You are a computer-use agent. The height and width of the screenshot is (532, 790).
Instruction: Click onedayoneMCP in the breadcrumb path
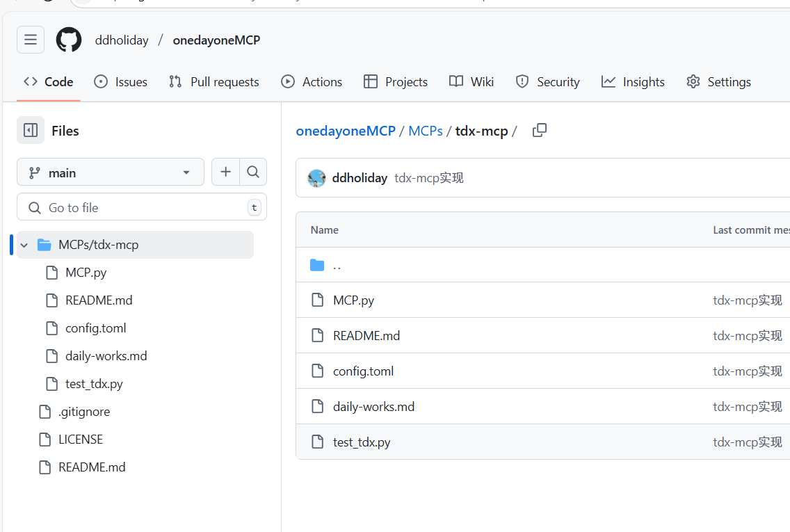[x=346, y=131]
